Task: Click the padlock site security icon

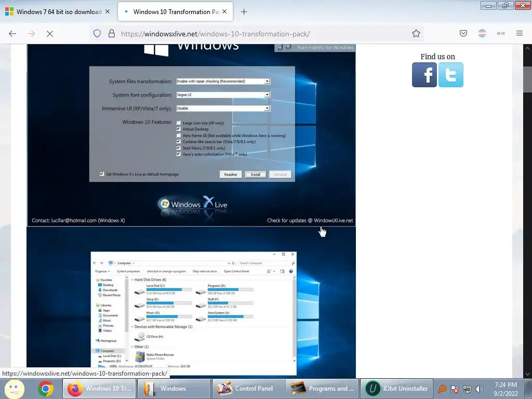Action: click(x=111, y=33)
